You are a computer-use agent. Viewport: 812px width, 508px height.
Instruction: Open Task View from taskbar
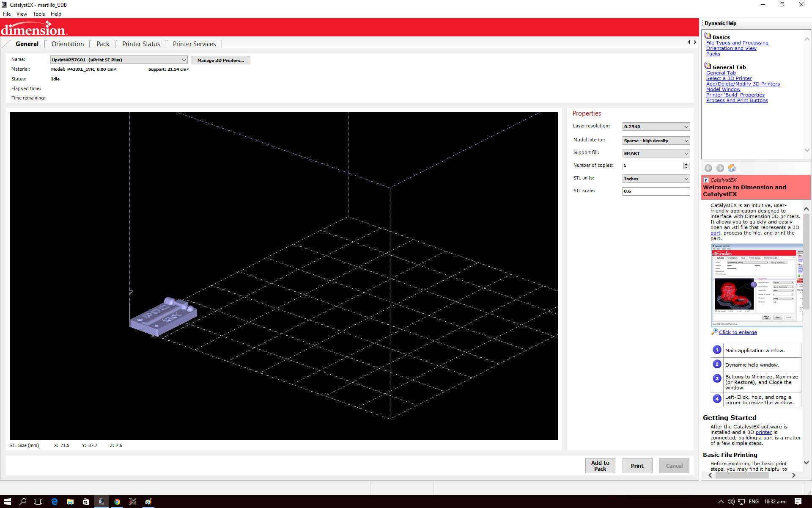click(38, 502)
